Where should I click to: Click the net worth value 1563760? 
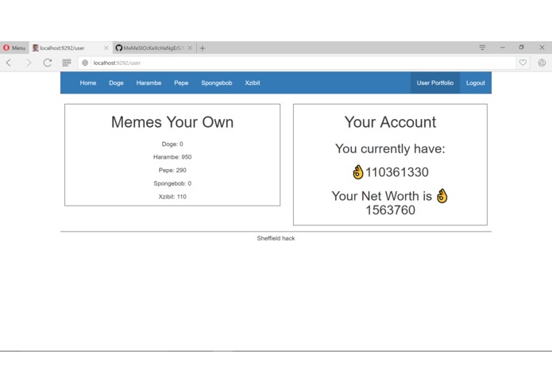390,210
